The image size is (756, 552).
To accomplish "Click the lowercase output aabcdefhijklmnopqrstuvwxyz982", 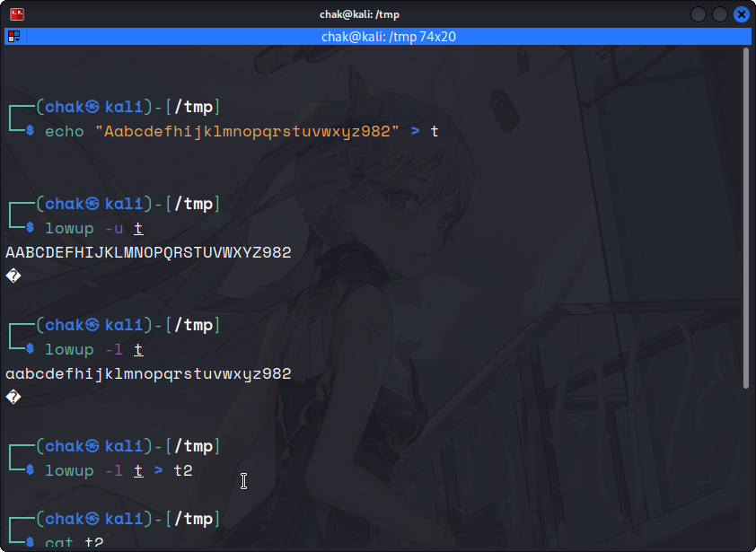I will [148, 373].
